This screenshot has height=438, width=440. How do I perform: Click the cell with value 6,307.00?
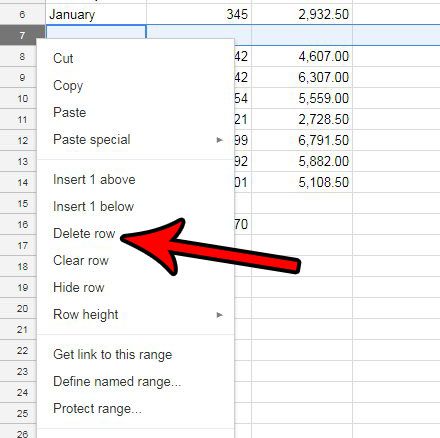click(x=302, y=77)
